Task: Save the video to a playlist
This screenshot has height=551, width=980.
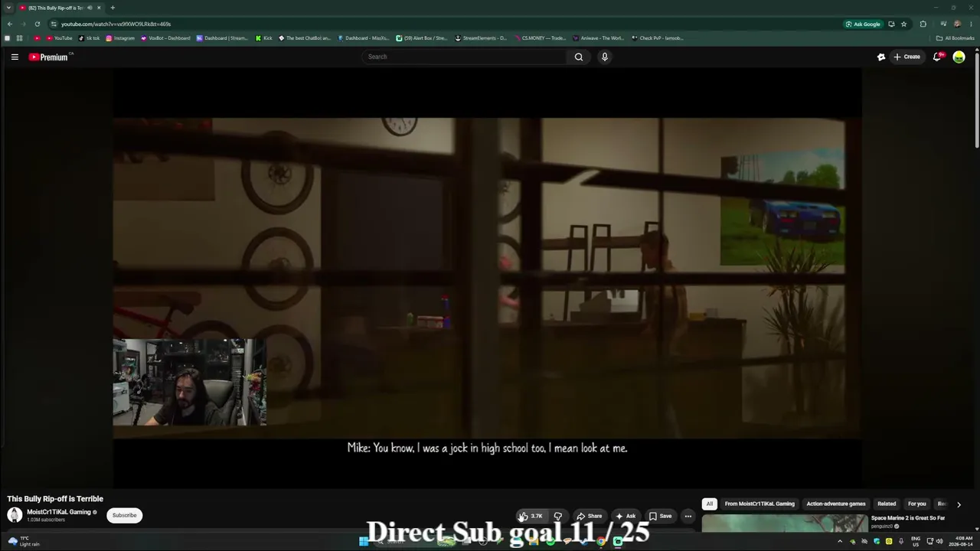Action: [x=661, y=516]
